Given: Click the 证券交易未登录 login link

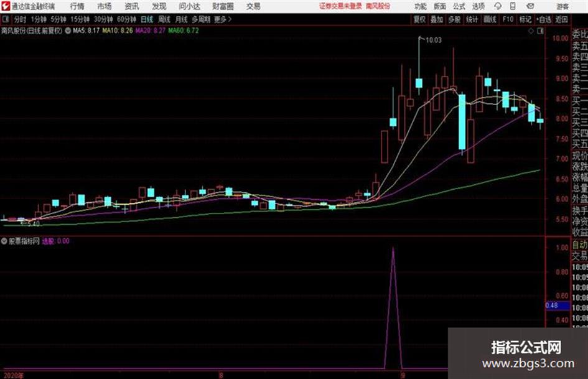Looking at the screenshot, I should pos(341,6).
